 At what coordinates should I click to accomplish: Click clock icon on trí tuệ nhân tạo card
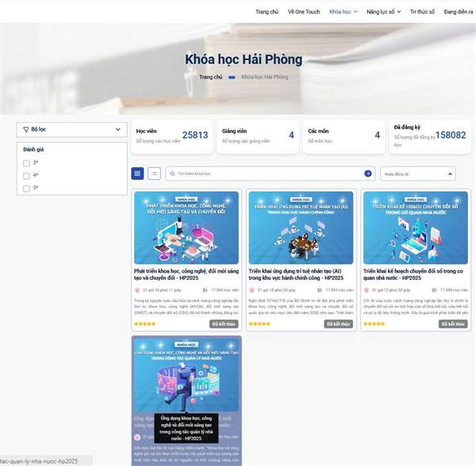click(x=251, y=290)
